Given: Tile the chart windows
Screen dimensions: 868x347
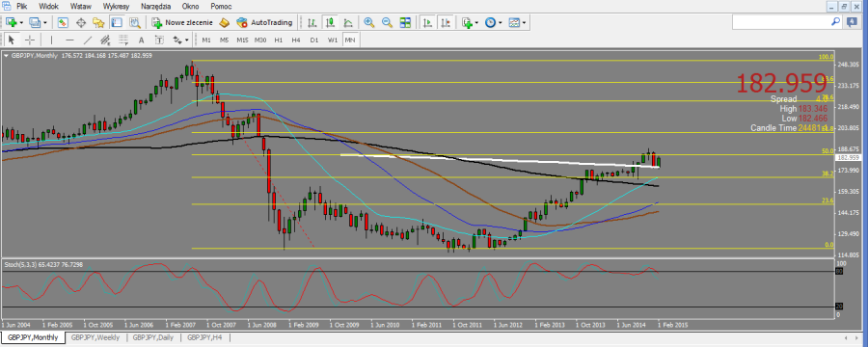Looking at the screenshot, I should pos(405,23).
